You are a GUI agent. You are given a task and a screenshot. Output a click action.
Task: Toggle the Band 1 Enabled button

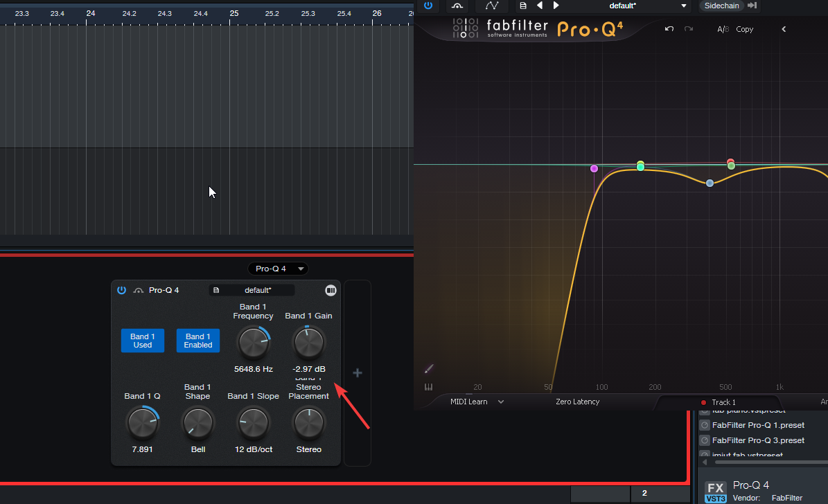(197, 340)
